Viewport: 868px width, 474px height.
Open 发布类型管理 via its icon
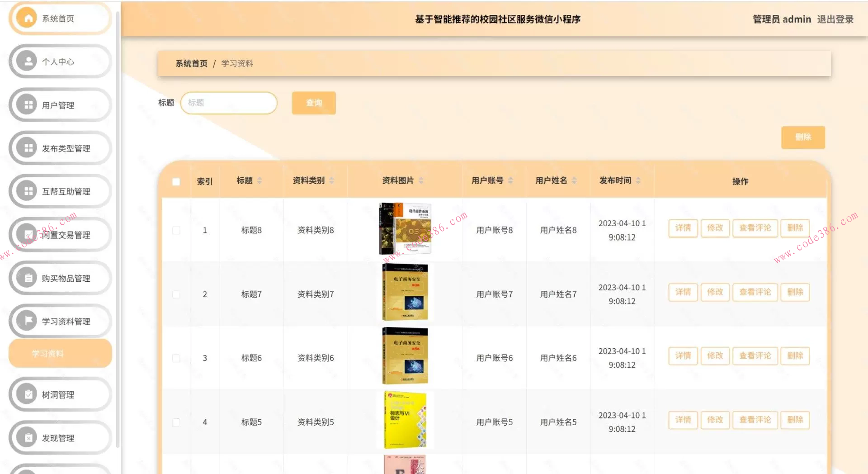(28, 148)
